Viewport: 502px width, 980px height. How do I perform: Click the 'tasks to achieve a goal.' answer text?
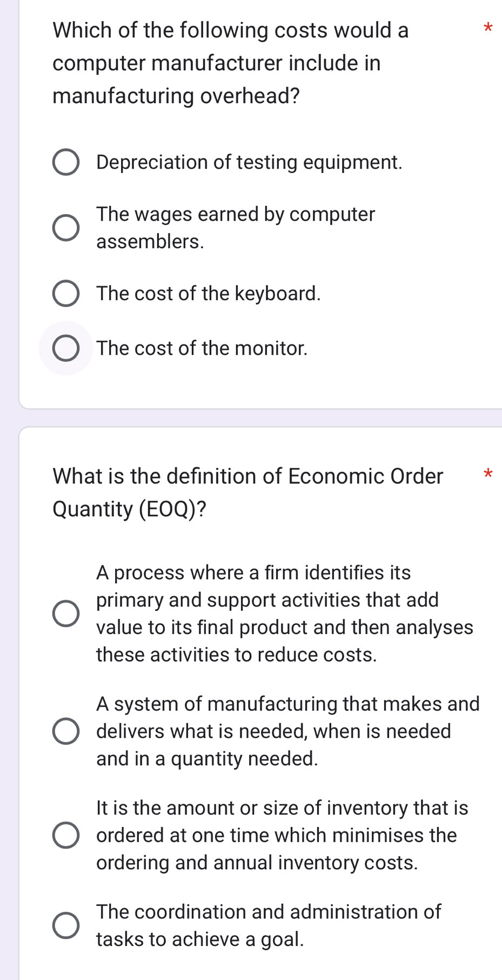click(200, 939)
